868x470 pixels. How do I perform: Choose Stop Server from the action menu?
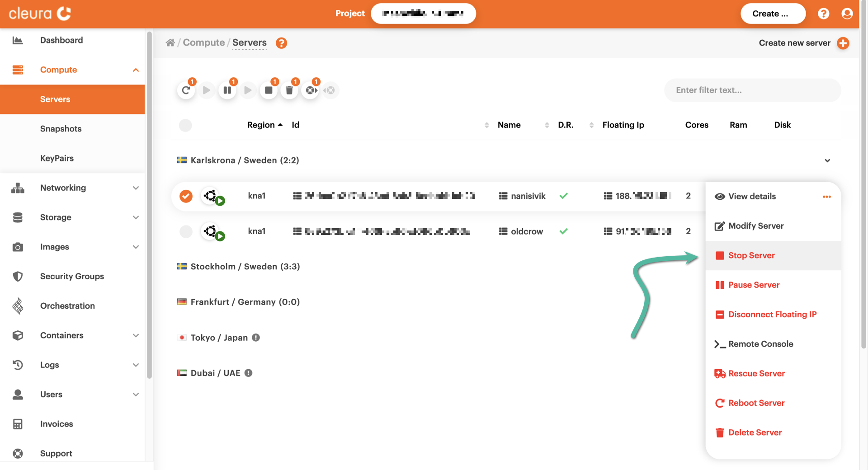click(751, 255)
